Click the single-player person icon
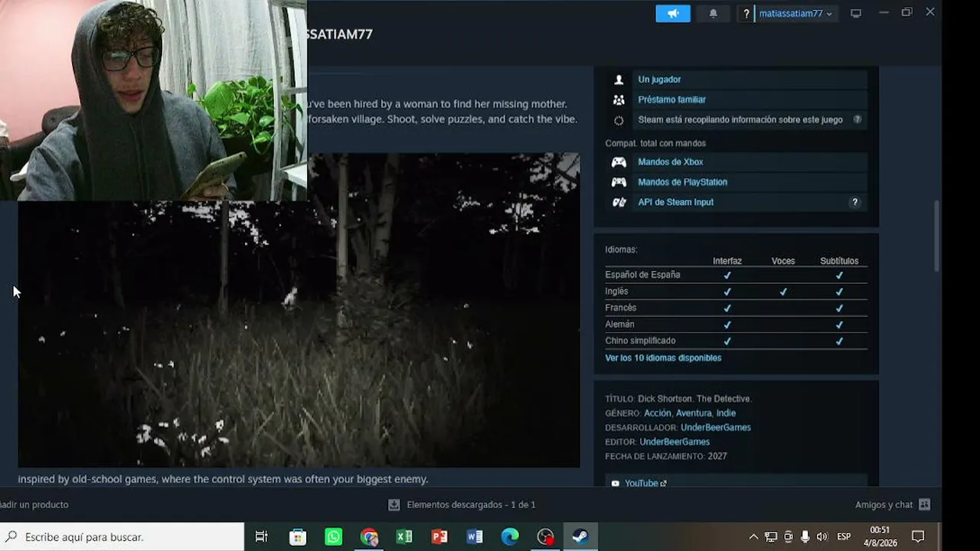The height and width of the screenshot is (551, 980). (x=619, y=80)
